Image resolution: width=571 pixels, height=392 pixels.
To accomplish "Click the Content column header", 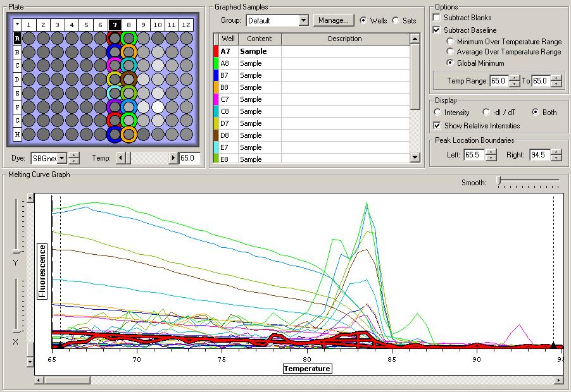I will coord(260,39).
